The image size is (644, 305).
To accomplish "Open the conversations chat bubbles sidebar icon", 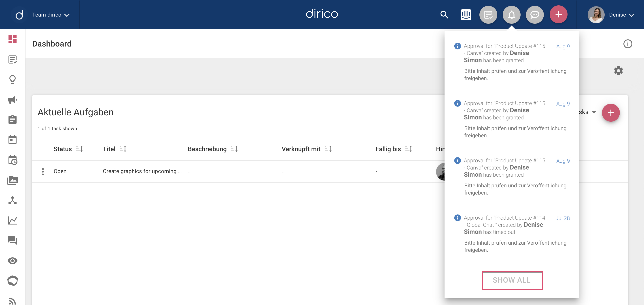I will coord(13,240).
